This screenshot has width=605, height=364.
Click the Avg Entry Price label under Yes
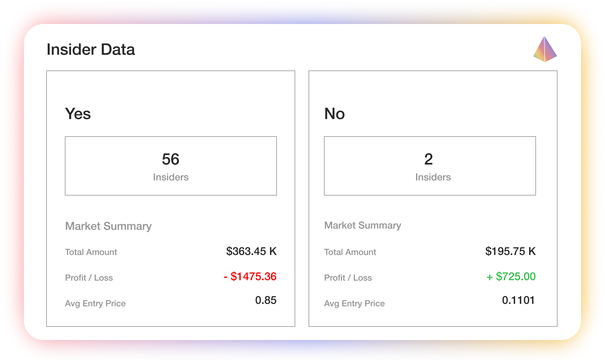[x=95, y=303]
